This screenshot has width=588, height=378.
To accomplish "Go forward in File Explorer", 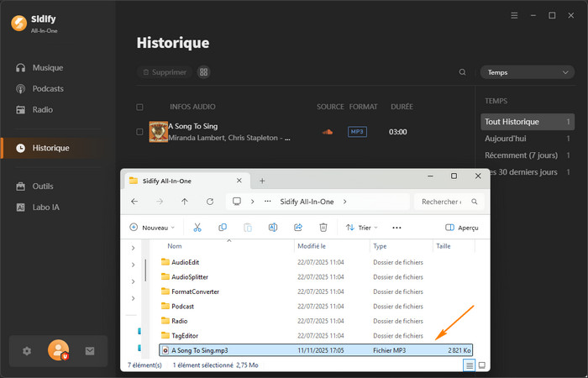I will (160, 202).
